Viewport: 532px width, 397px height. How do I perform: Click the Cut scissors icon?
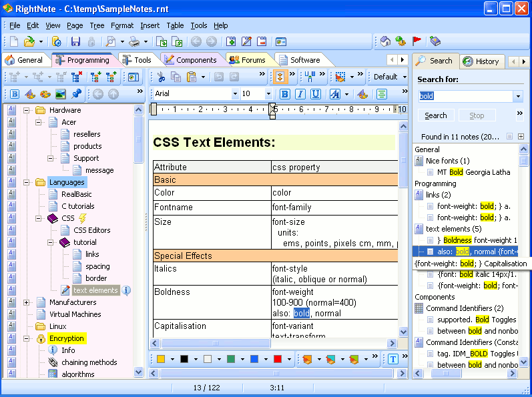point(161,77)
